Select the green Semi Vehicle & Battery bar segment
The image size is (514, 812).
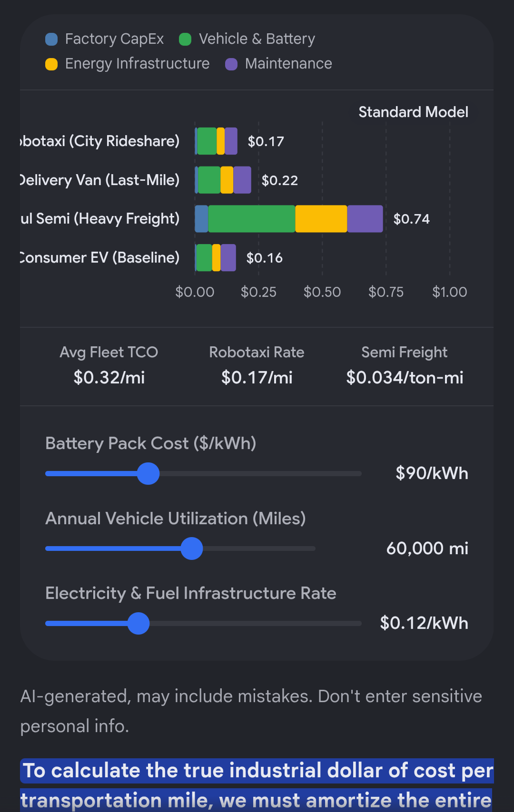[252, 219]
